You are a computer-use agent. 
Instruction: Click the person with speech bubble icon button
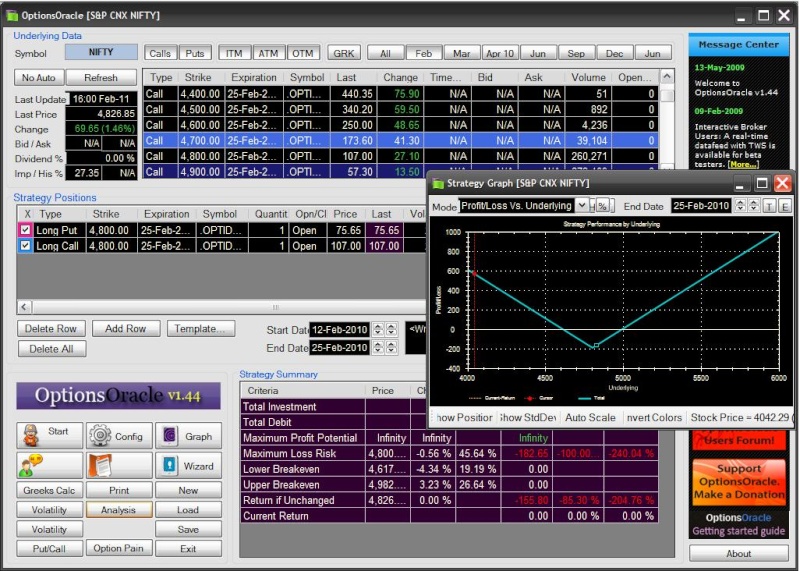pos(49,465)
